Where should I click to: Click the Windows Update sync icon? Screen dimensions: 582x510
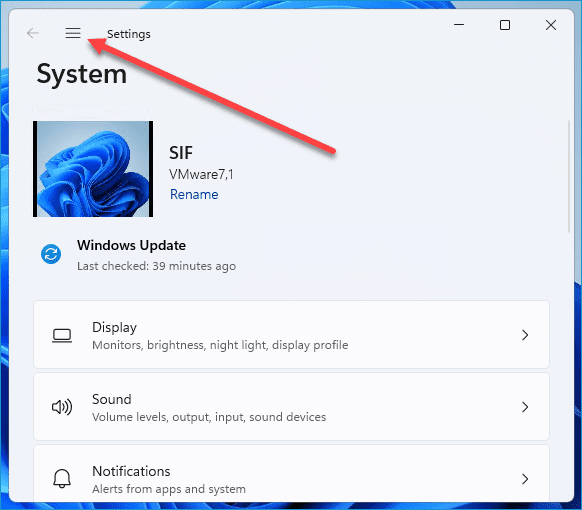(x=51, y=254)
